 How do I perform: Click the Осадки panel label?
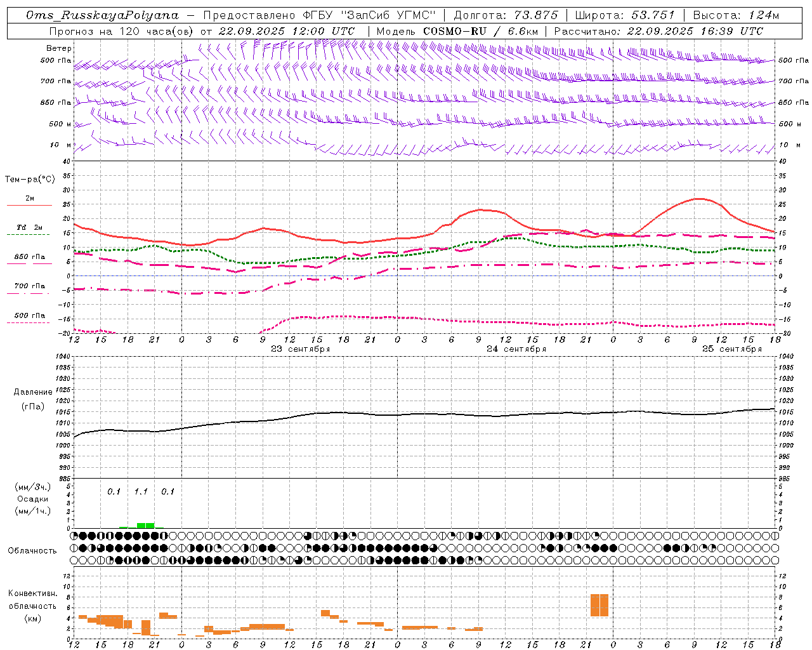pos(33,499)
